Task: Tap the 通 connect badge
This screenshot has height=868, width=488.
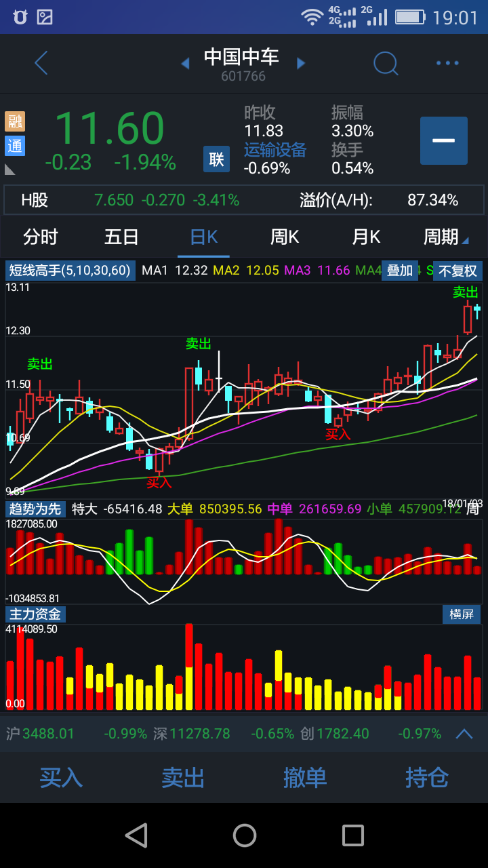Action: tap(15, 146)
